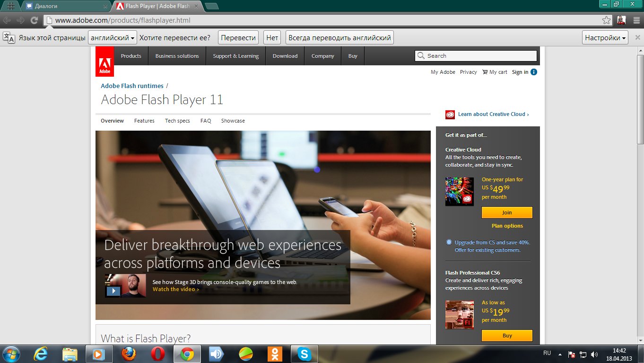Select the Features tab
The width and height of the screenshot is (644, 363).
point(144,121)
